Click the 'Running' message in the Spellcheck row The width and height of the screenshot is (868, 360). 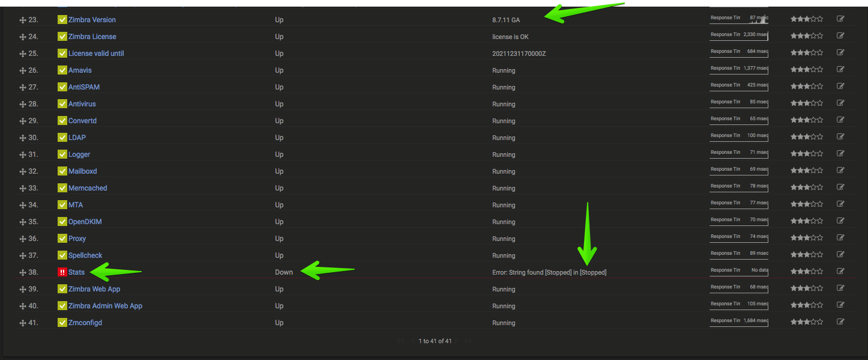click(504, 255)
